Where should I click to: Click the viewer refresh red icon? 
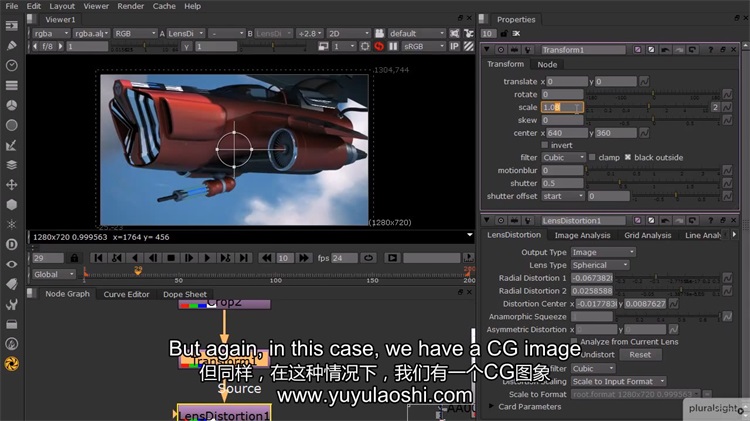[x=379, y=46]
